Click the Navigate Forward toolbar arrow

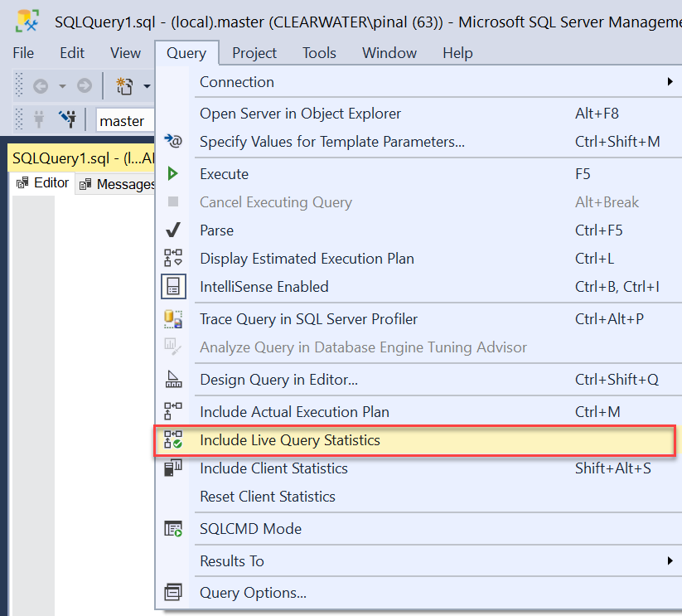(x=85, y=85)
